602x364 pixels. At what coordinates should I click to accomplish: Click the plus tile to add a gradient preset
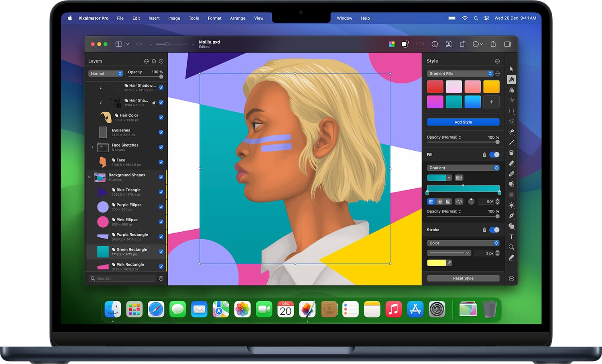point(491,102)
